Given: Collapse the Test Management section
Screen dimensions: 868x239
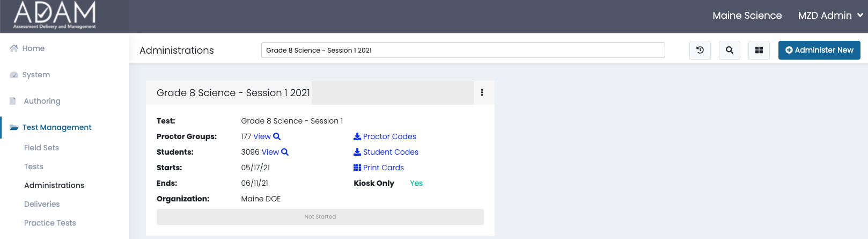Looking at the screenshot, I should pyautogui.click(x=57, y=127).
